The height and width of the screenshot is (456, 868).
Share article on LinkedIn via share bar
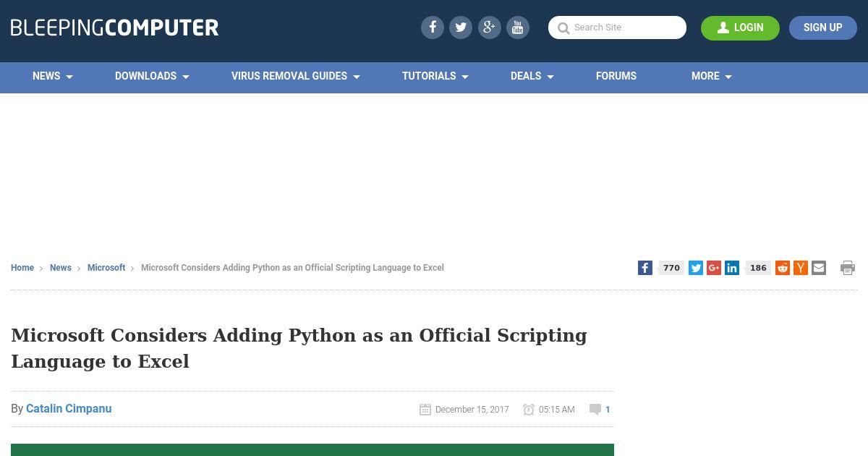pyautogui.click(x=732, y=268)
